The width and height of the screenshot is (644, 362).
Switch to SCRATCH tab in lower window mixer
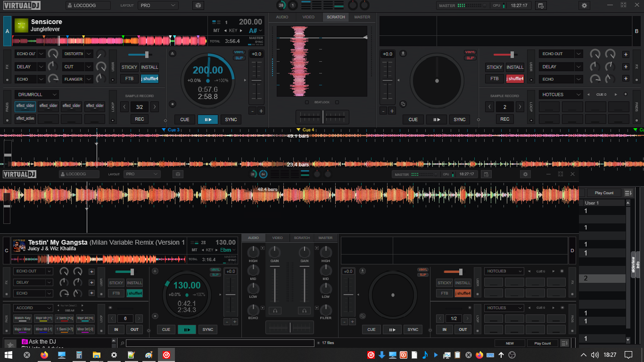tap(302, 238)
